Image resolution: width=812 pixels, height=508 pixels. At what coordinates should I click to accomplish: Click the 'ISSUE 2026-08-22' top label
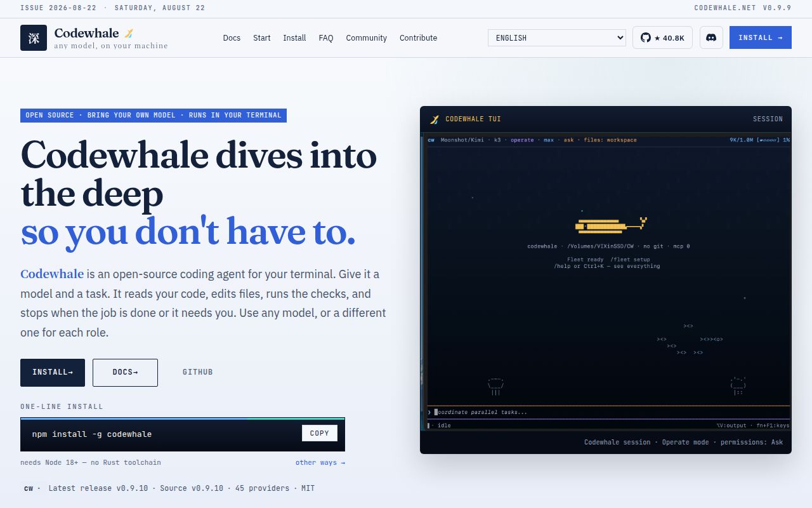[x=59, y=8]
